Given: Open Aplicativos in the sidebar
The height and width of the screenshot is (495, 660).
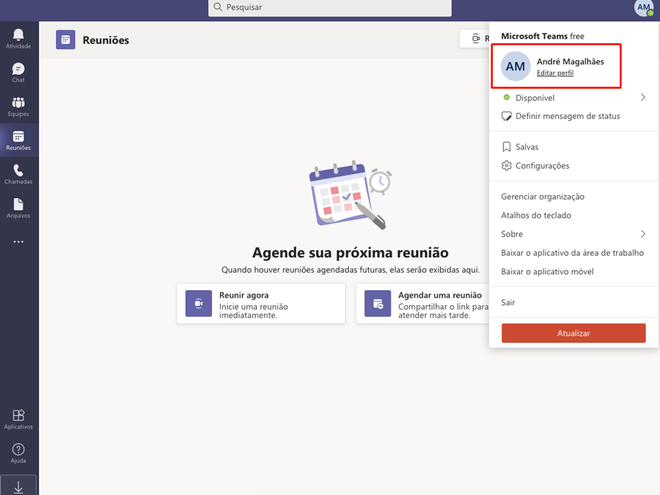Looking at the screenshot, I should (x=18, y=419).
